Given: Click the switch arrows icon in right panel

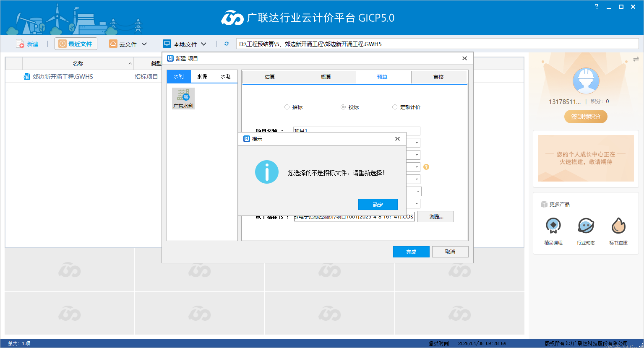Looking at the screenshot, I should click(636, 60).
